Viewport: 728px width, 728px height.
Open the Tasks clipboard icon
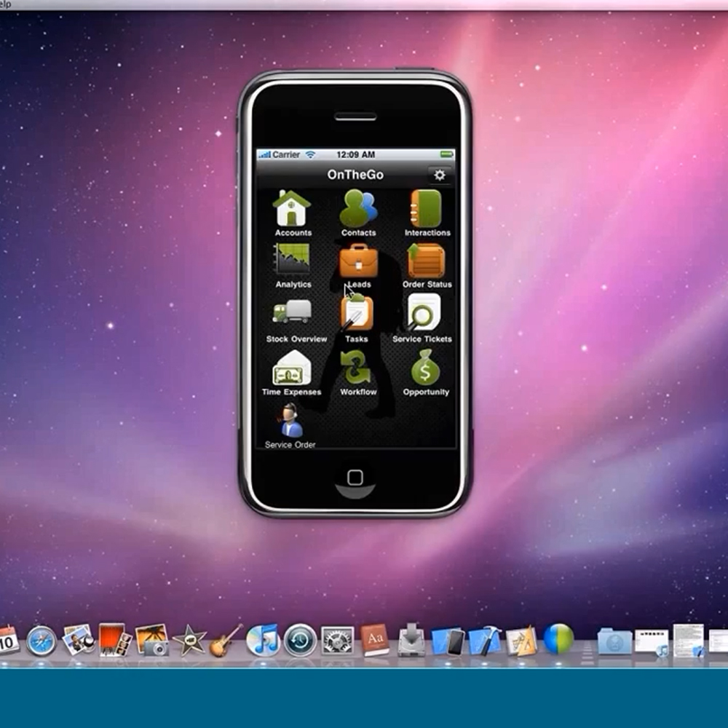tap(356, 312)
